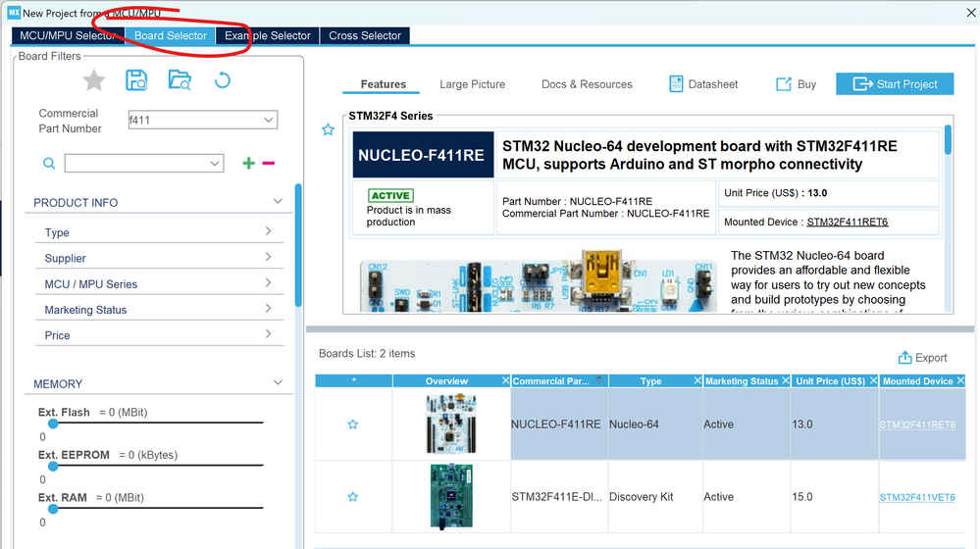Viewport: 980px width, 549px height.
Task: Click the load saved search folder icon
Action: [180, 80]
